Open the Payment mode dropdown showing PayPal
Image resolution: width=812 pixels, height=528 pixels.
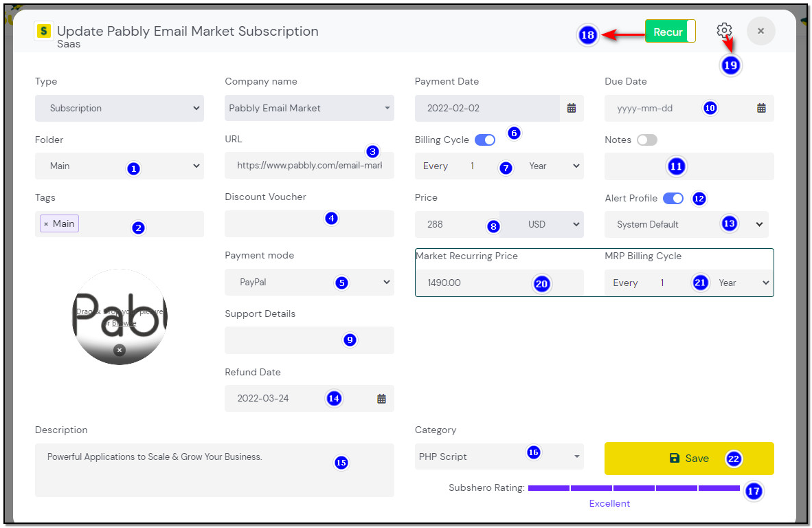click(309, 282)
